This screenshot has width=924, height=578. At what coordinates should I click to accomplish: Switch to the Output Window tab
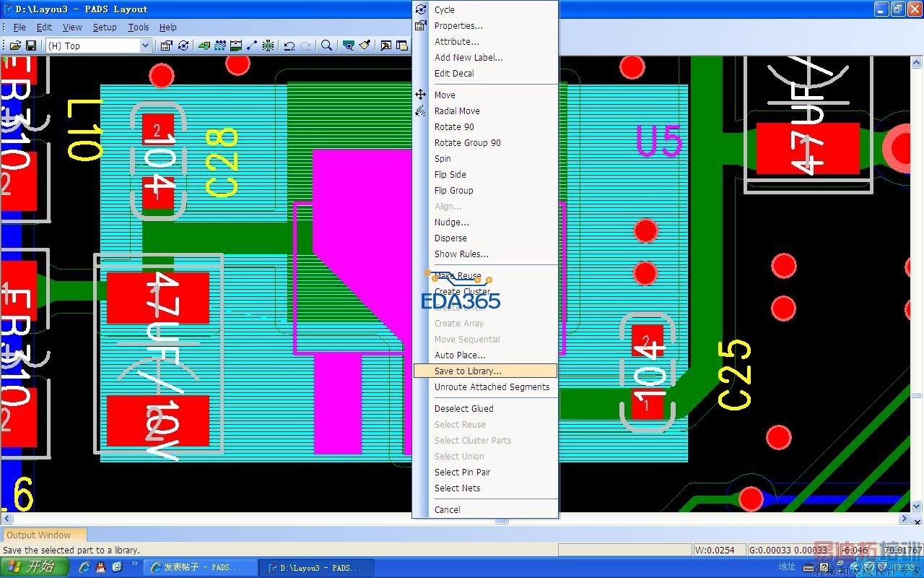point(39,535)
